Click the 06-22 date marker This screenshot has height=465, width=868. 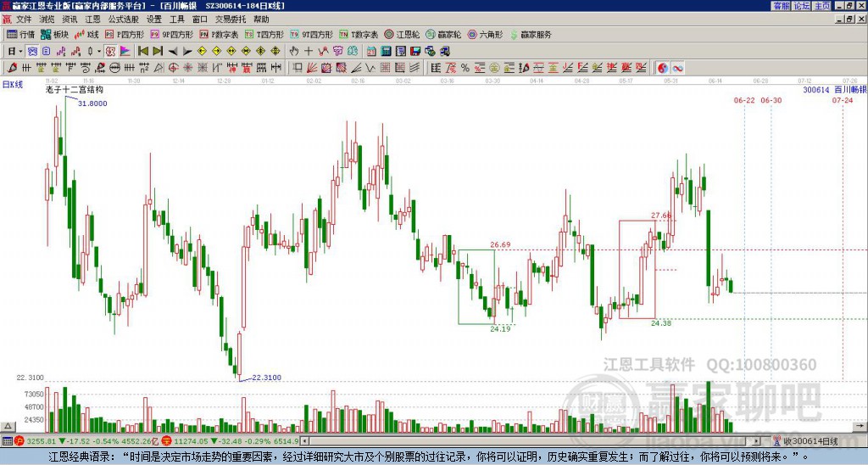coord(744,100)
